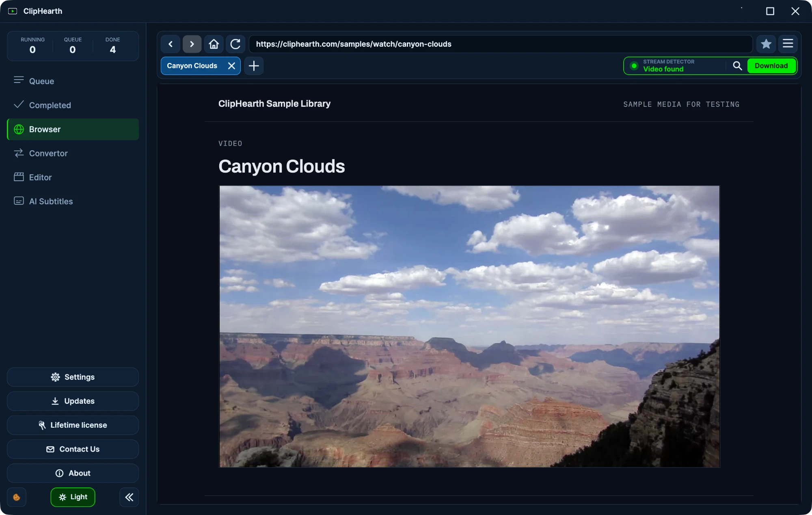This screenshot has width=812, height=515.
Task: Collapse the sidebar with double chevron
Action: pos(129,497)
